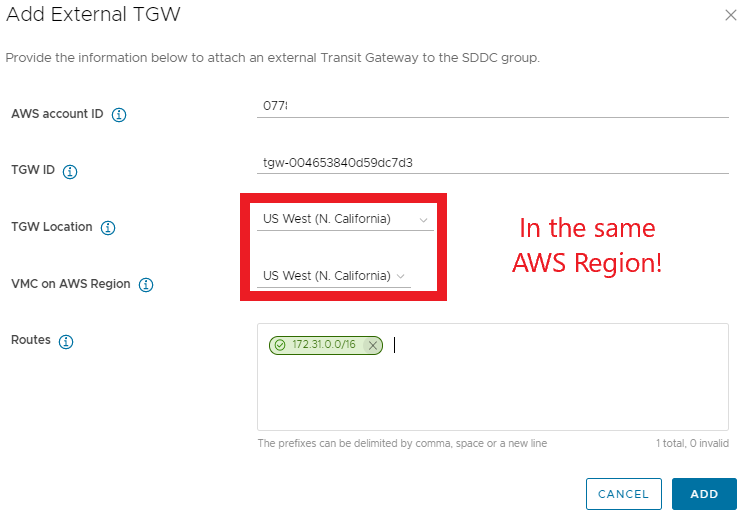742x517 pixels.
Task: Open the TGW Location dropdown
Action: pos(345,219)
